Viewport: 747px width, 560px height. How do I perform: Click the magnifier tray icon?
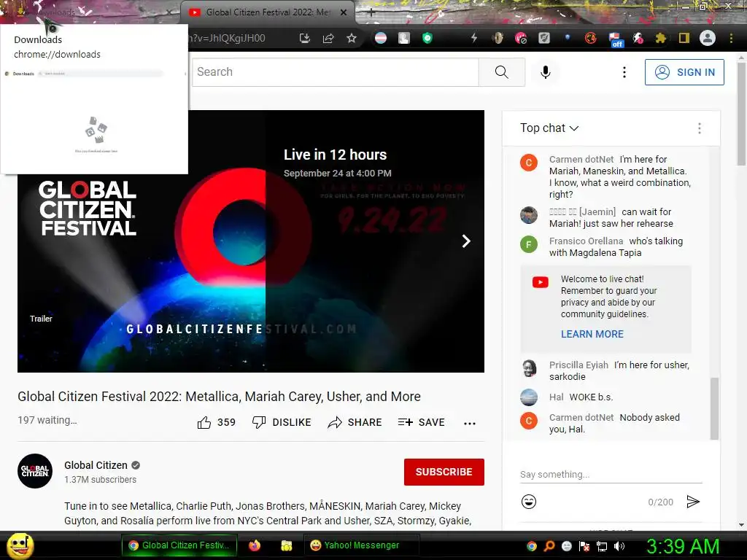549,546
